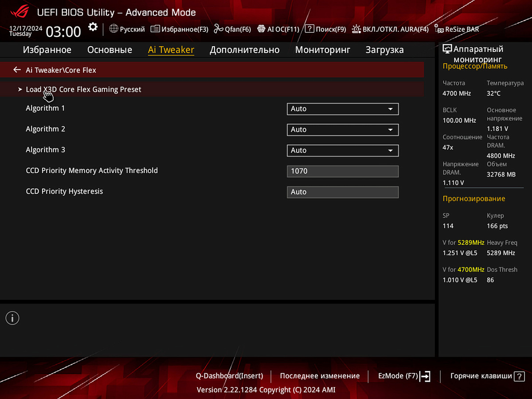Click the 1.251 V @L5 value
Screen dimensions: 532x399
(460, 253)
